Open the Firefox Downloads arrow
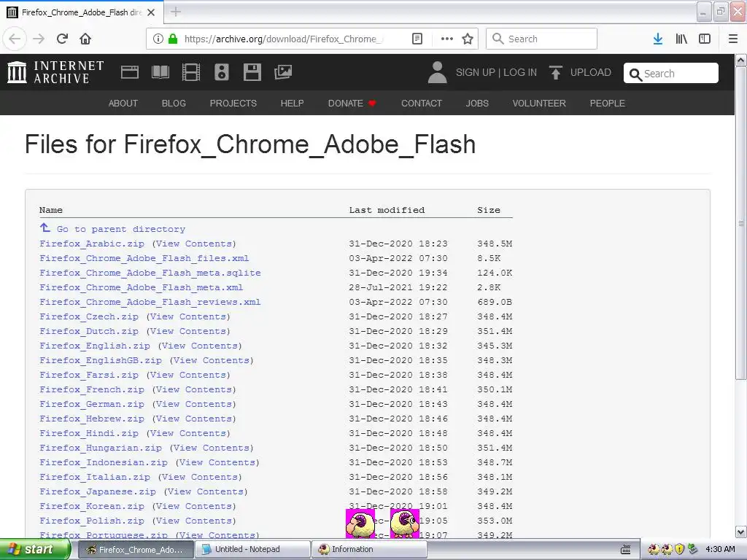The image size is (747, 560). tap(658, 39)
